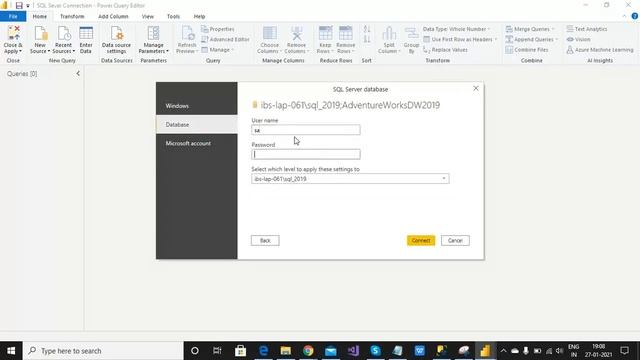The width and height of the screenshot is (640, 360).
Task: Click Append Queries in Combine group
Action: pyautogui.click(x=531, y=39)
